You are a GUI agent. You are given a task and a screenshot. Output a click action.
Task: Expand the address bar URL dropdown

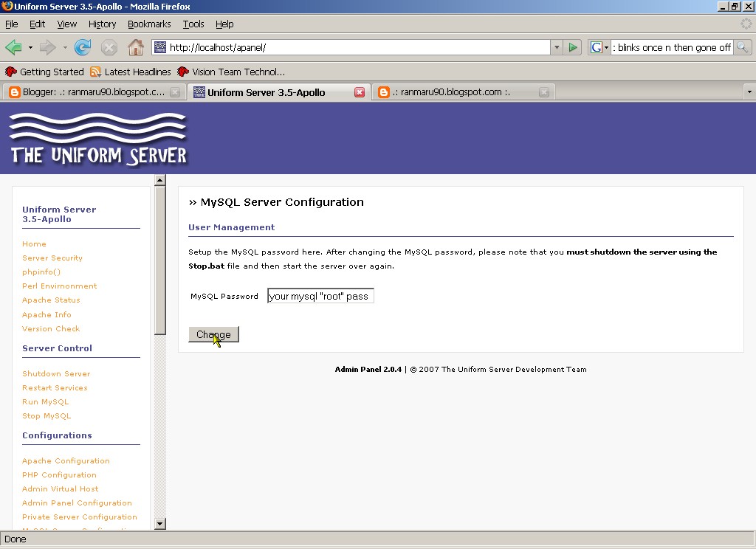[557, 47]
